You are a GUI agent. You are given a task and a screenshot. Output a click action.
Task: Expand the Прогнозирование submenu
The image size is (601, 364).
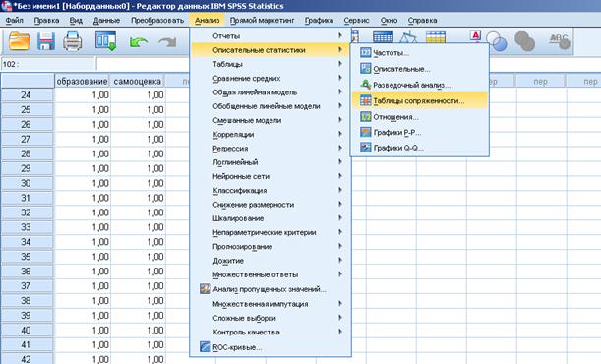(270, 247)
